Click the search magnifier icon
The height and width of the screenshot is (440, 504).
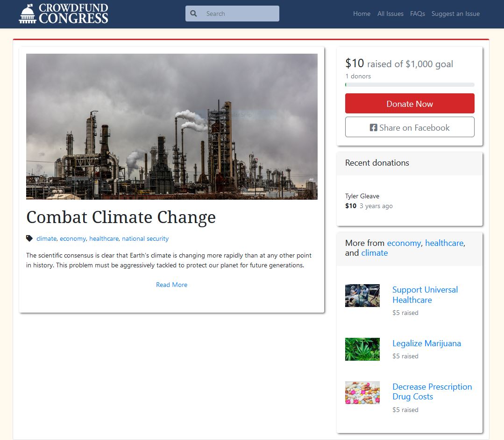193,14
